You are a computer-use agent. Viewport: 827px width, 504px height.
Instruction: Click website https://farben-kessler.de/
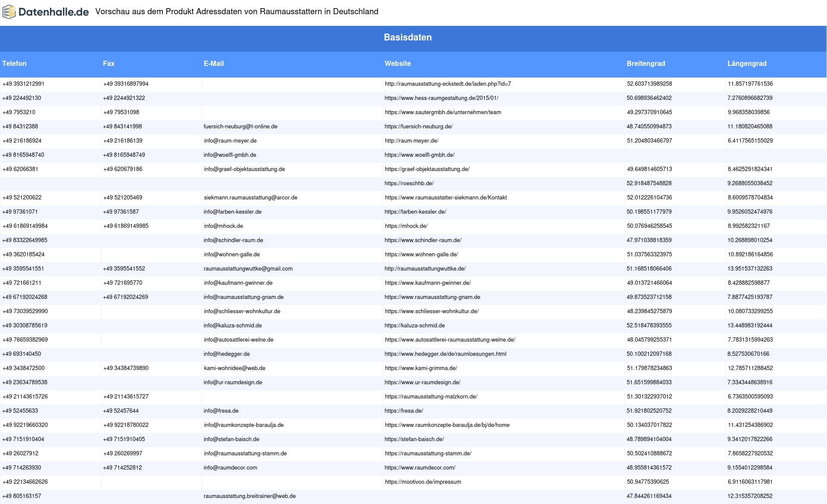click(415, 212)
